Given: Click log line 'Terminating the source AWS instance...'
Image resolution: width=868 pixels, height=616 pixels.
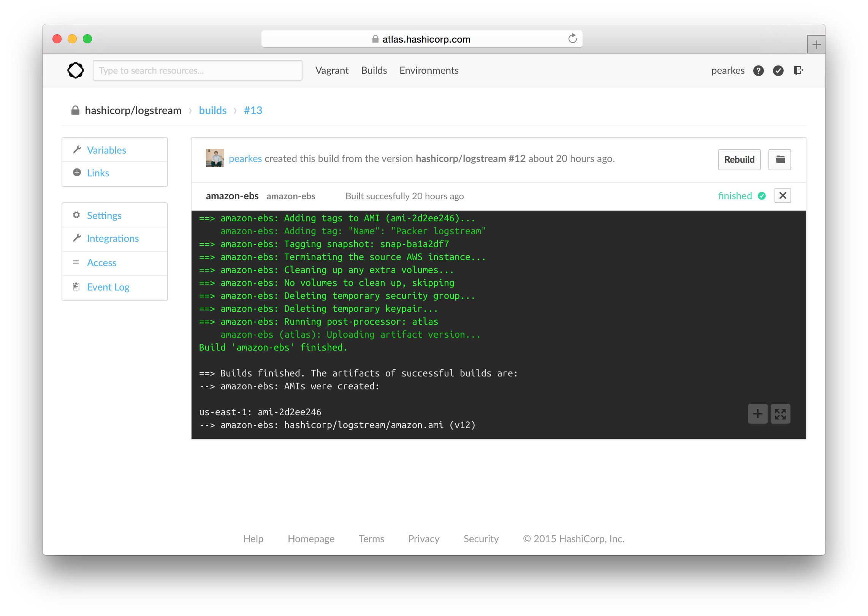Looking at the screenshot, I should tap(385, 257).
